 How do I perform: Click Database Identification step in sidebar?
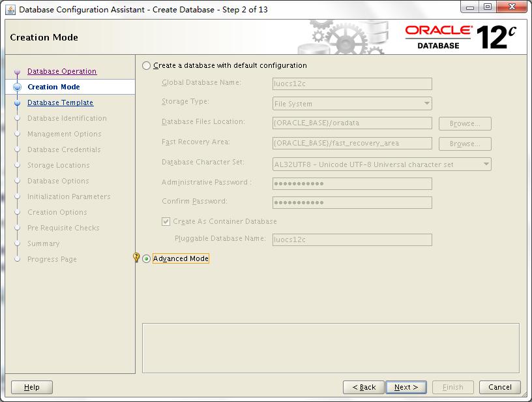pos(67,118)
